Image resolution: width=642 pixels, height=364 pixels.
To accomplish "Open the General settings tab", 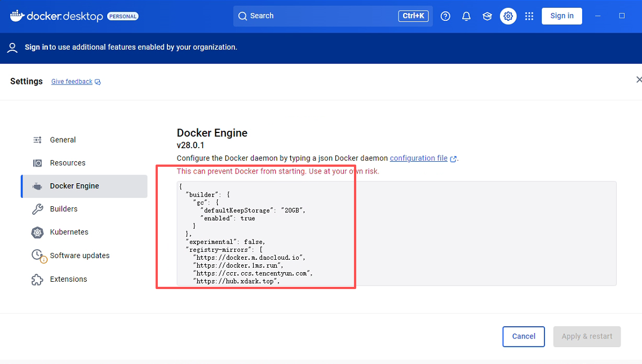I will [x=85, y=140].
